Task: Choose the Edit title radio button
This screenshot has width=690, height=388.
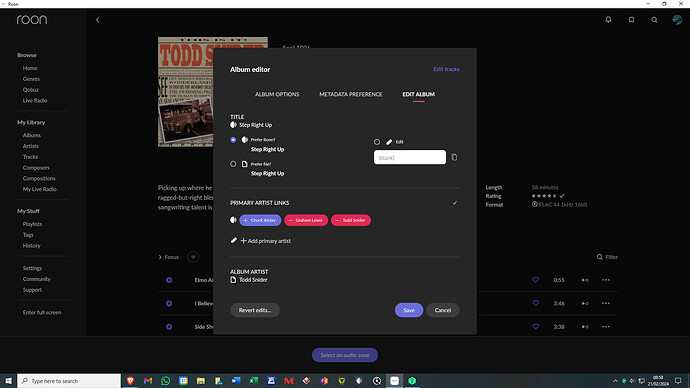Action: click(377, 142)
